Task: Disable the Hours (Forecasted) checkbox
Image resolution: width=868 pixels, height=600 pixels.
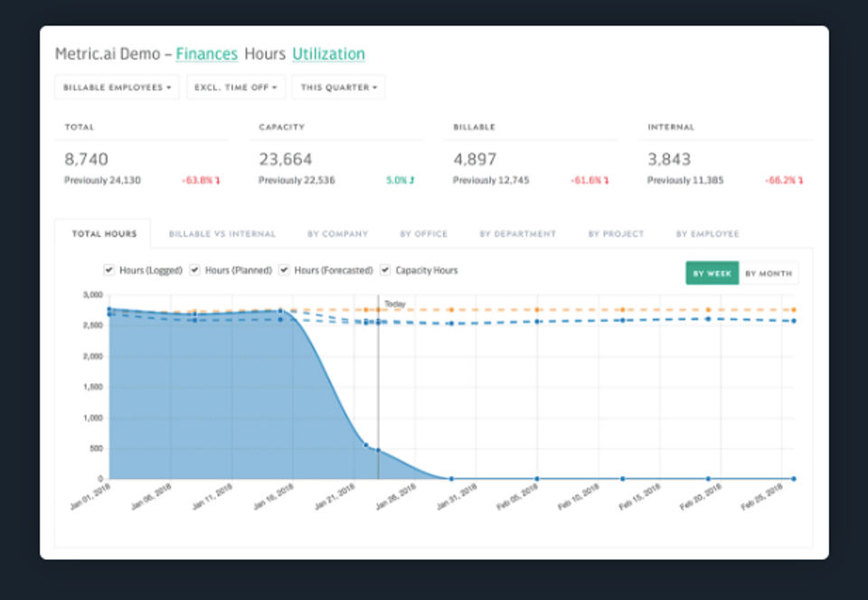Action: pos(284,270)
